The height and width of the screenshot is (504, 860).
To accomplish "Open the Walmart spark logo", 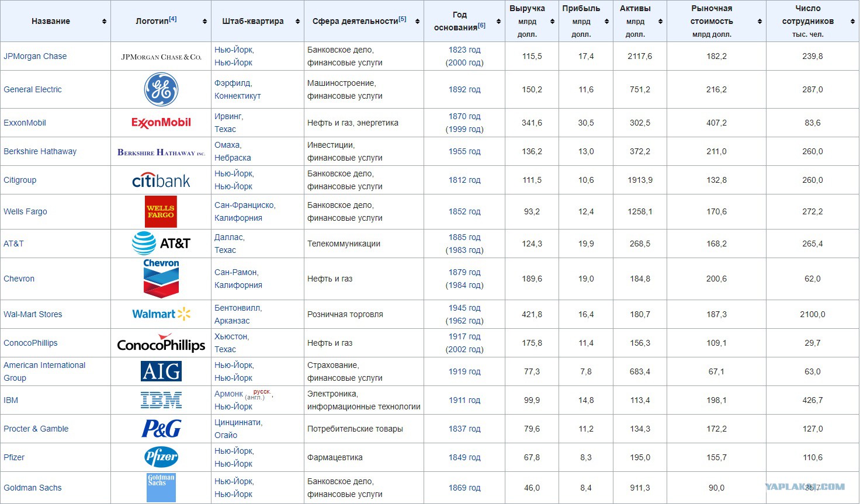I will 161,314.
